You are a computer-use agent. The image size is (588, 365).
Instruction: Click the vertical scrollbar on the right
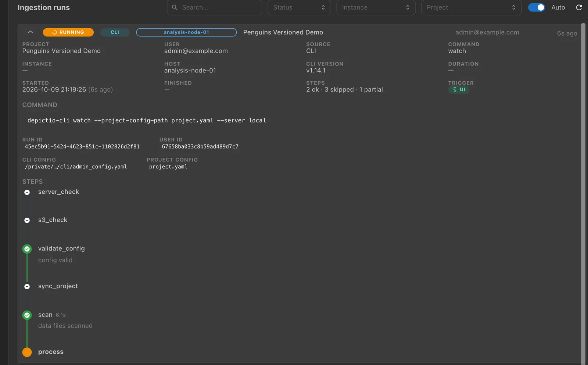(x=583, y=193)
